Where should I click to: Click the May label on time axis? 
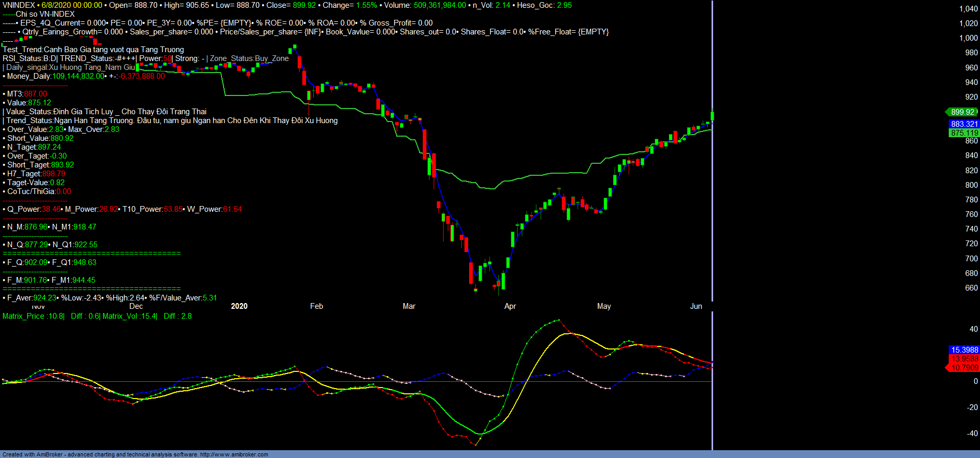pos(604,306)
